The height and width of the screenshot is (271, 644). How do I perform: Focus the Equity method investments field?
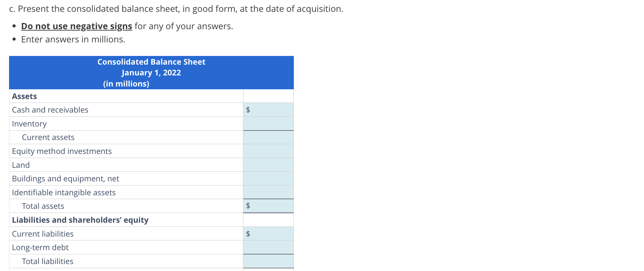pos(268,151)
